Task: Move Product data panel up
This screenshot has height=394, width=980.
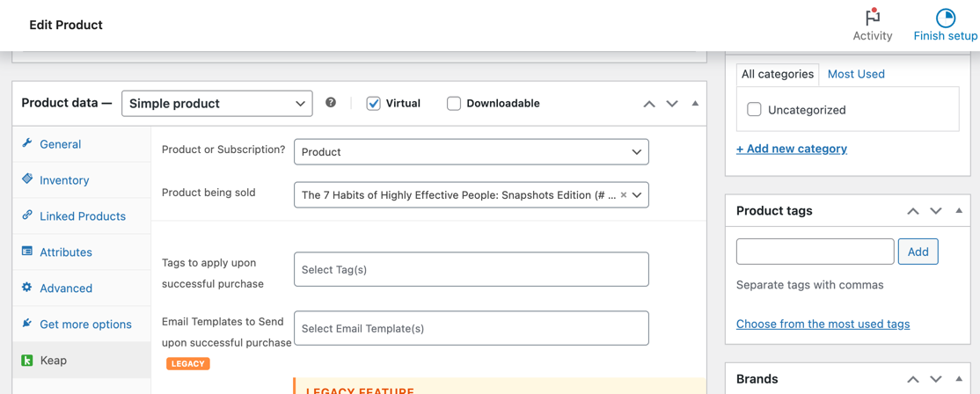Action: point(649,104)
